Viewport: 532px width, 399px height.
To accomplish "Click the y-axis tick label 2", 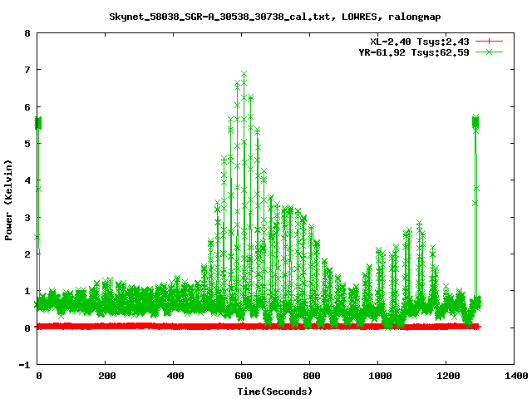I will [27, 254].
